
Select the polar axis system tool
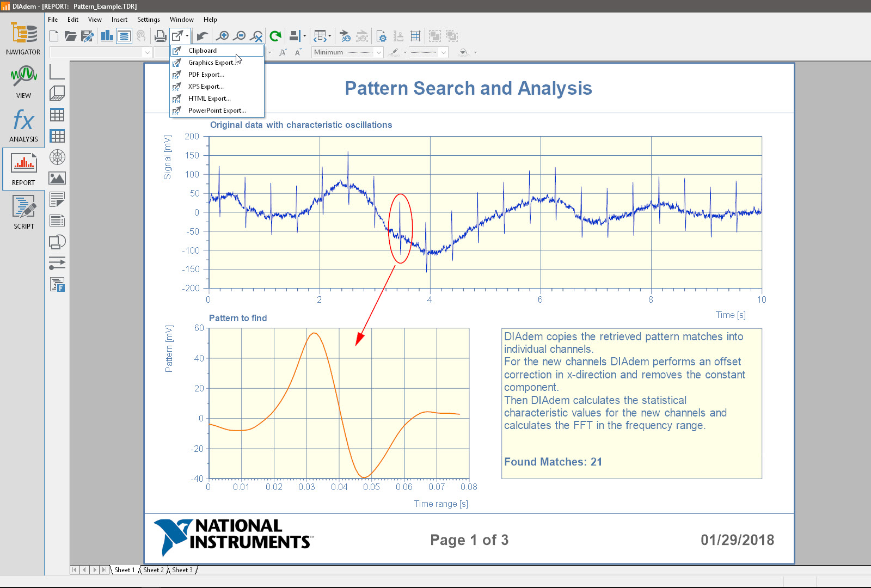pyautogui.click(x=57, y=157)
